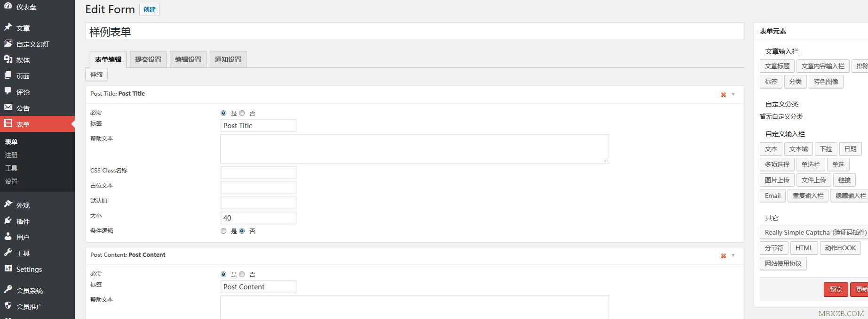The width and height of the screenshot is (868, 319).
Task: Open the 外观 appearance menu
Action: (x=22, y=204)
